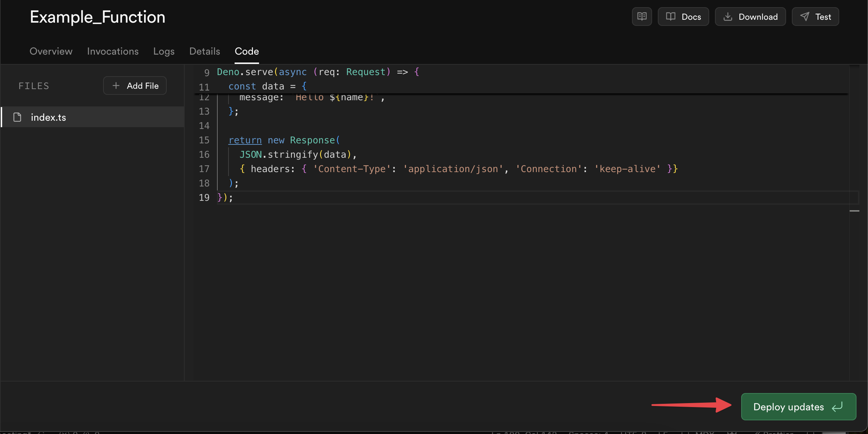868x434 pixels.
Task: Select the Code tab
Action: coord(246,51)
